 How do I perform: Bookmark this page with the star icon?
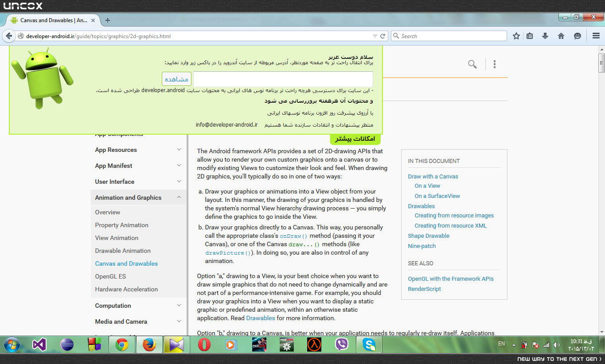point(516,36)
